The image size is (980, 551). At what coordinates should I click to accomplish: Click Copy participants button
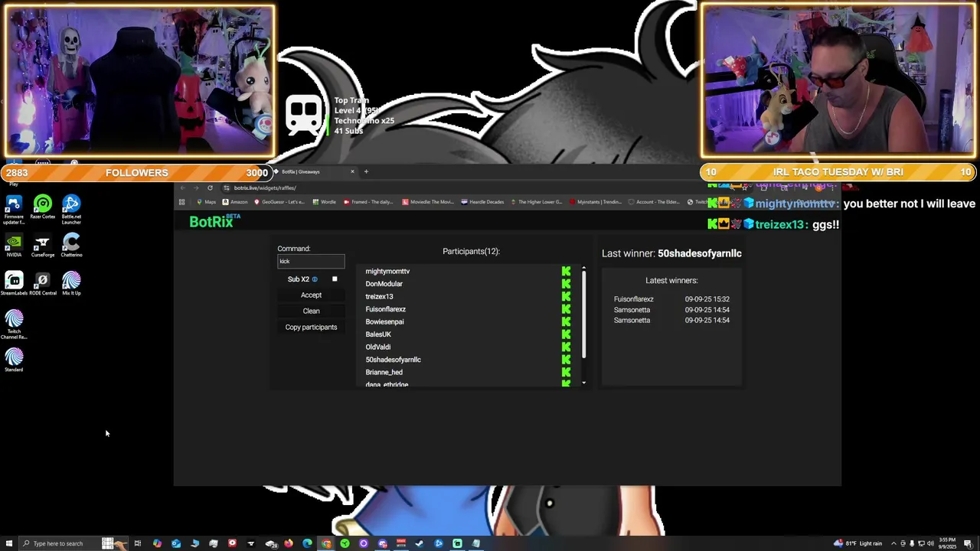click(311, 327)
